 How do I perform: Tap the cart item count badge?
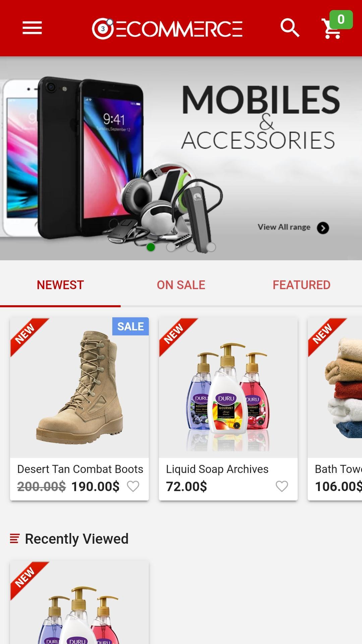[x=341, y=19]
